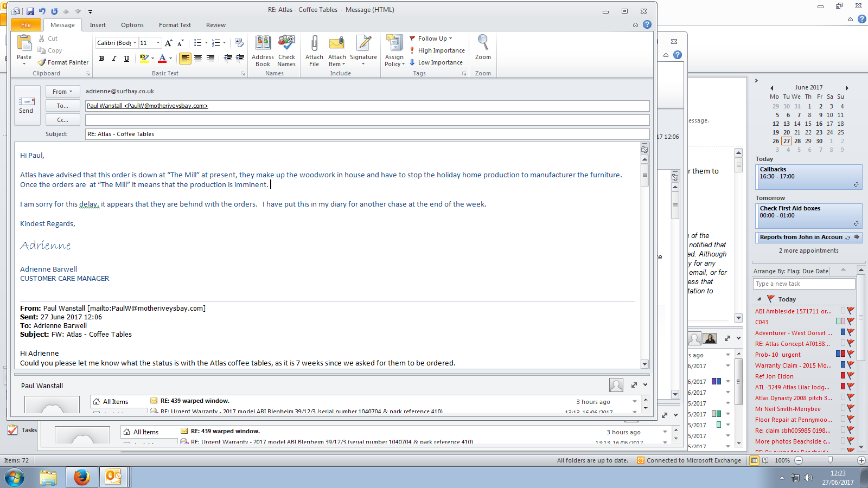Toggle Italic formatting
This screenshot has height=488, width=868.
114,59
